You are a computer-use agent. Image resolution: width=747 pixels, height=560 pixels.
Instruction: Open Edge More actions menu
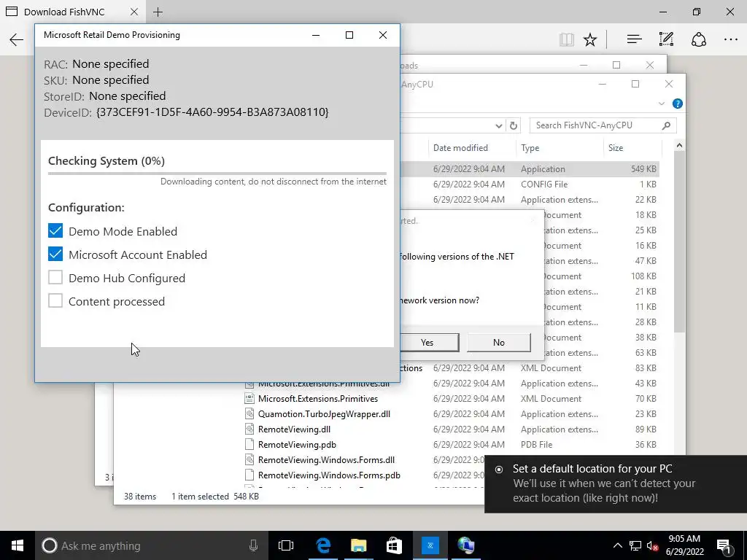(730, 39)
